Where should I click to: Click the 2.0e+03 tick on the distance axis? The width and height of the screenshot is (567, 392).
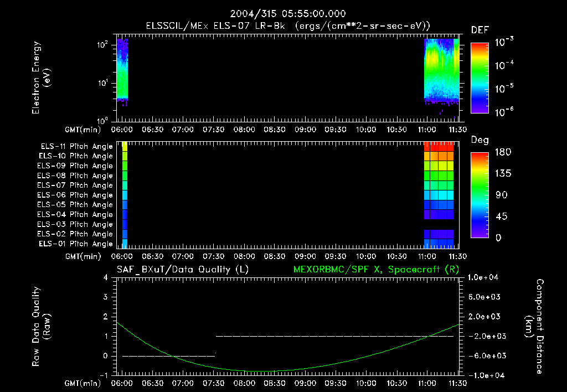pyautogui.click(x=484, y=317)
